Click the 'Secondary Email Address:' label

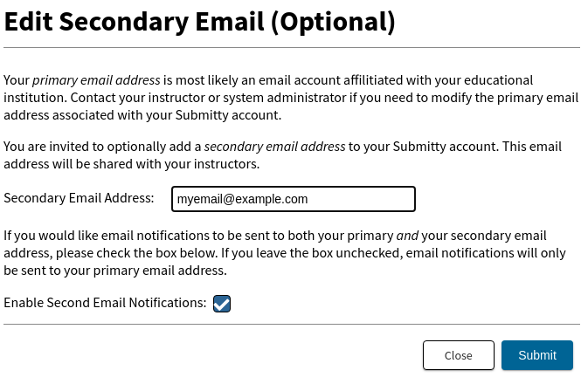pyautogui.click(x=79, y=198)
